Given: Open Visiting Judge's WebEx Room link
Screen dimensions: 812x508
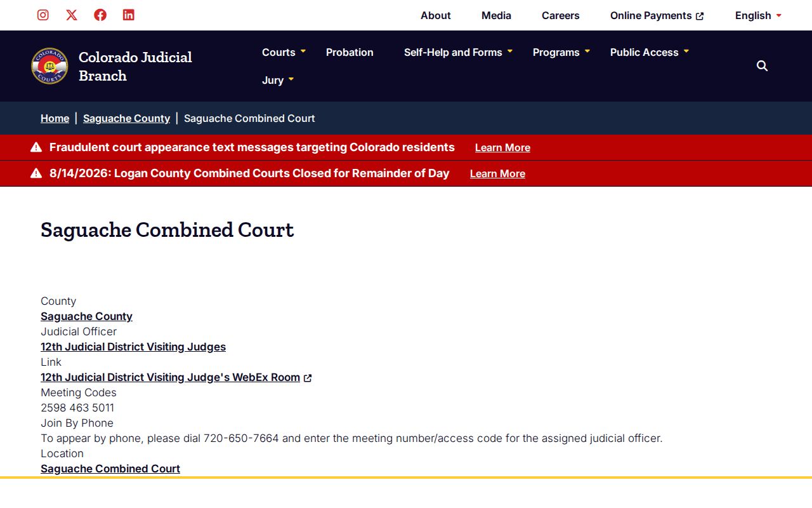Looking at the screenshot, I should [x=170, y=377].
